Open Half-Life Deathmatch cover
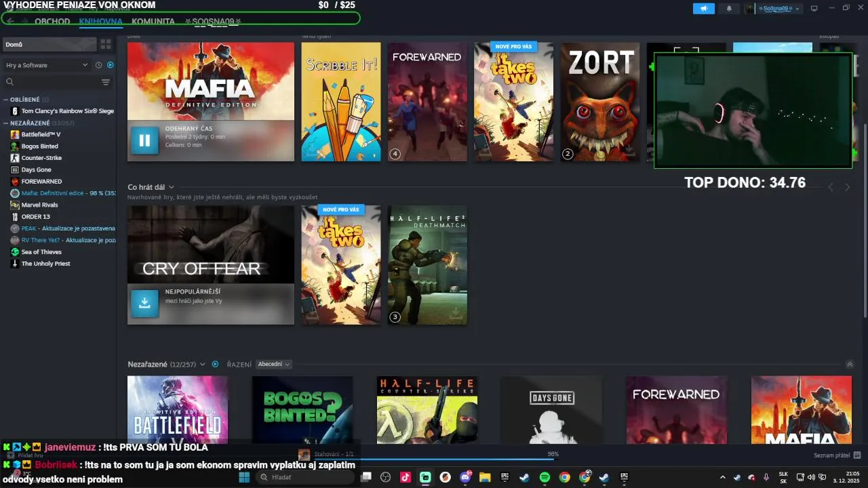This screenshot has height=488, width=868. pyautogui.click(x=427, y=265)
